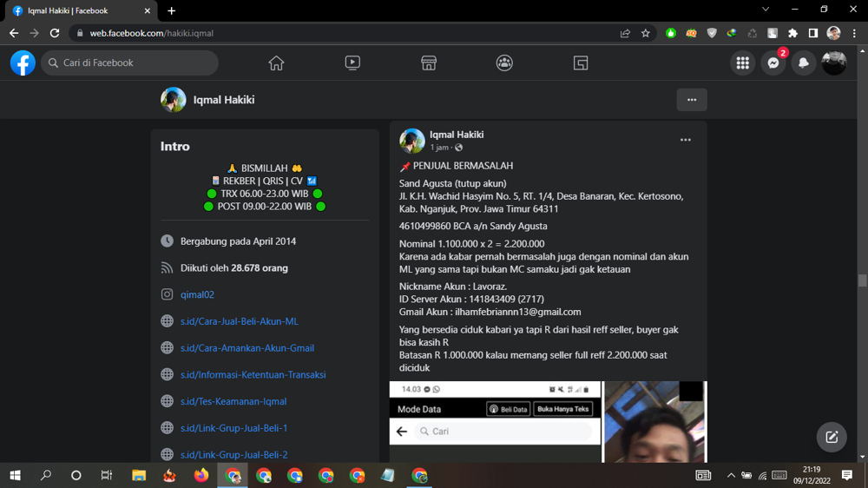Open Windows taskbar search
This screenshot has width=868, height=488.
coord(46,475)
